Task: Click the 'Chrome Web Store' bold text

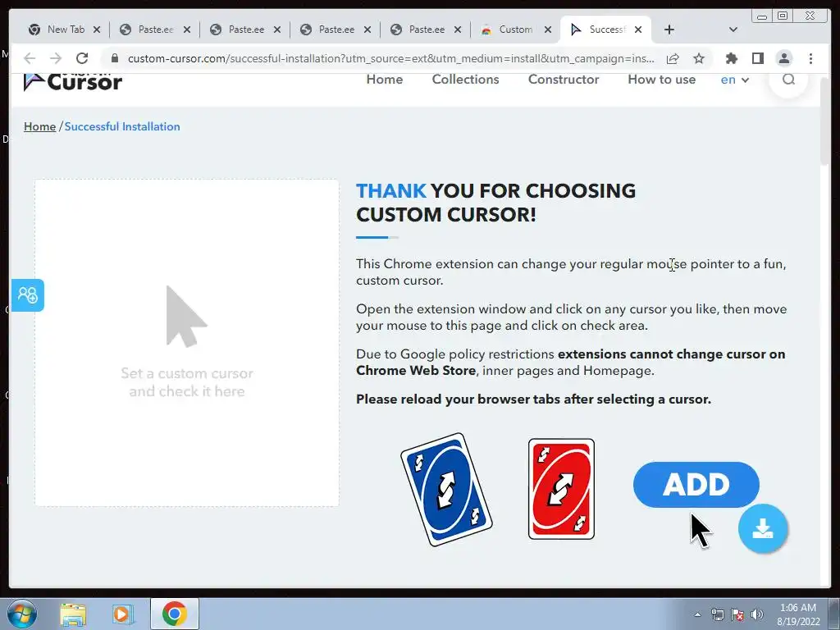Action: 416,371
